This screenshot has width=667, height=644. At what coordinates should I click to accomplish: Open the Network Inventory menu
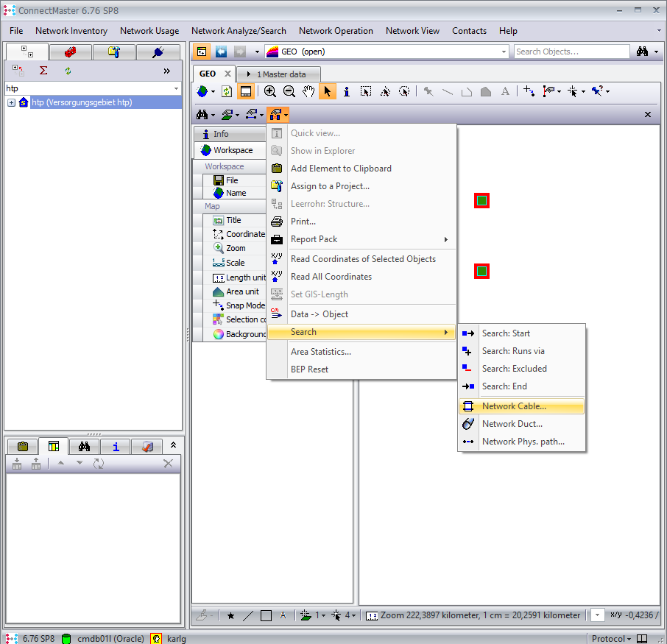[x=71, y=31]
